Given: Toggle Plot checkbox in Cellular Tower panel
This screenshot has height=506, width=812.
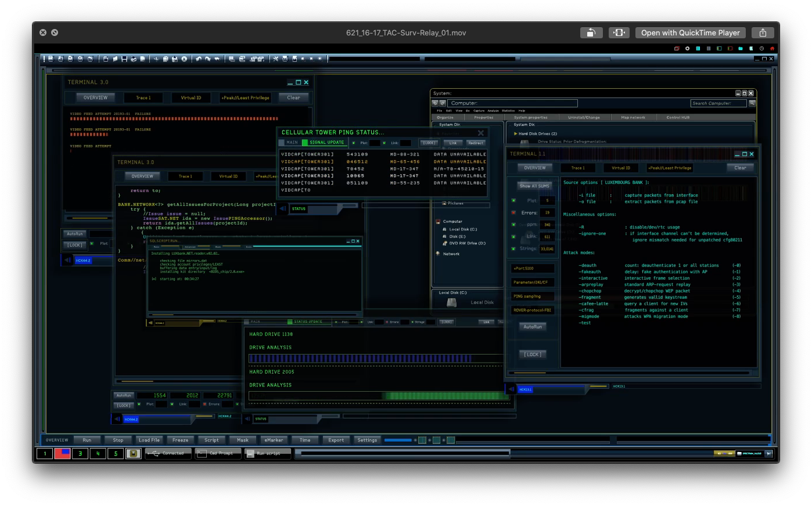Looking at the screenshot, I should [354, 143].
